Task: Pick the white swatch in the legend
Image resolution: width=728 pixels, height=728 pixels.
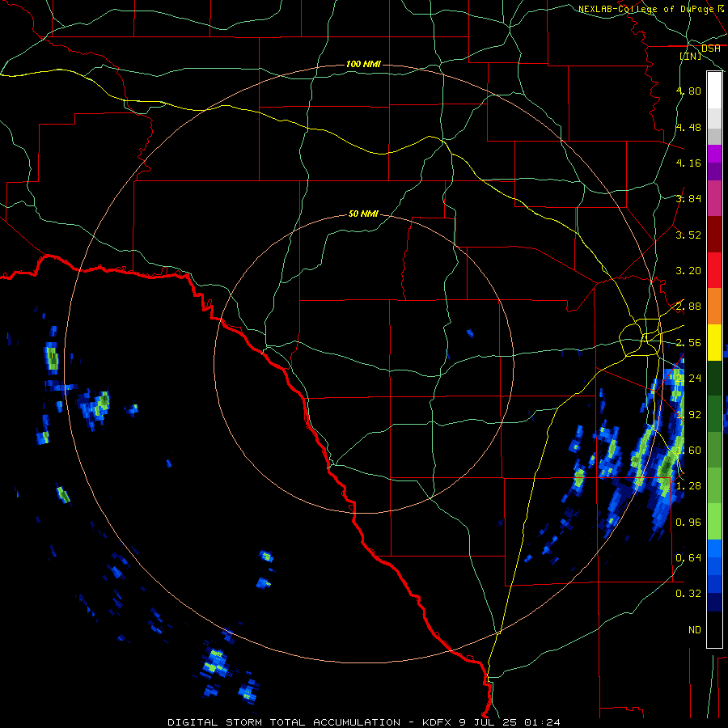Action: point(714,91)
